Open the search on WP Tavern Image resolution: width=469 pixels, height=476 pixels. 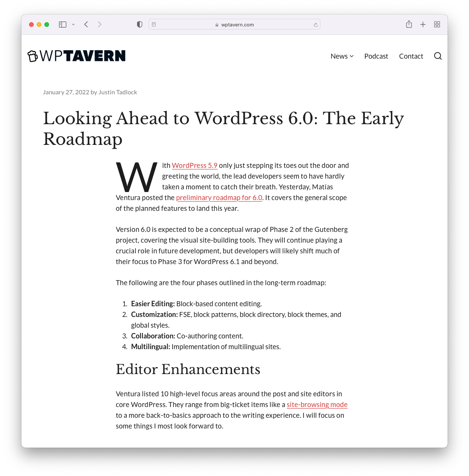pos(438,56)
